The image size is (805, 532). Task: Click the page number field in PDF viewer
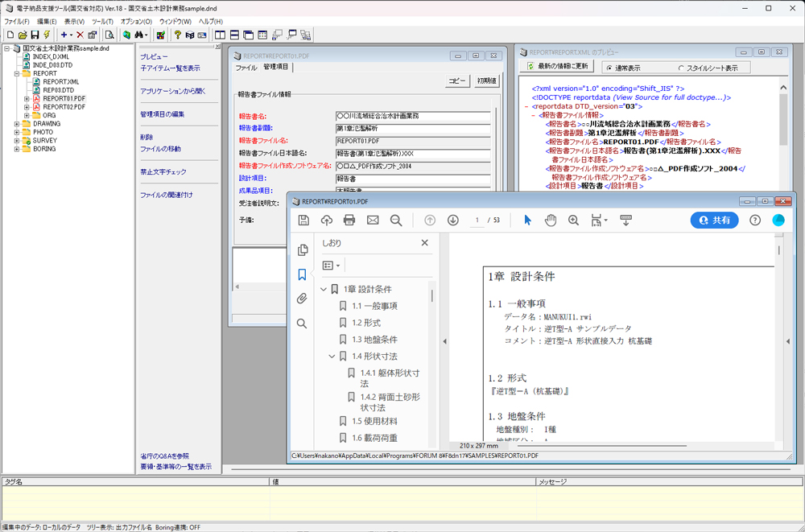477,221
